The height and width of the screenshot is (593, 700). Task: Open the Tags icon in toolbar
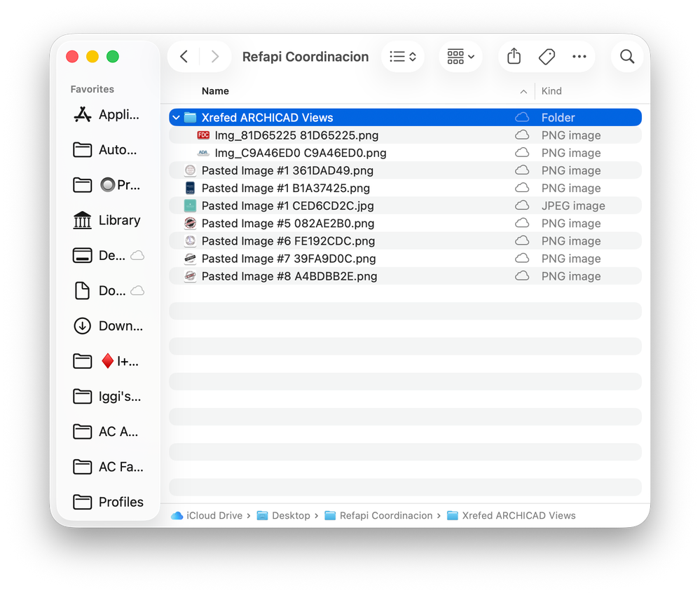(x=547, y=57)
